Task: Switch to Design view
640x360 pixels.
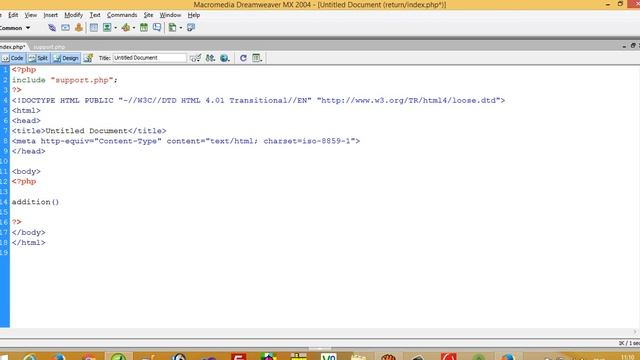Action: click(66, 58)
